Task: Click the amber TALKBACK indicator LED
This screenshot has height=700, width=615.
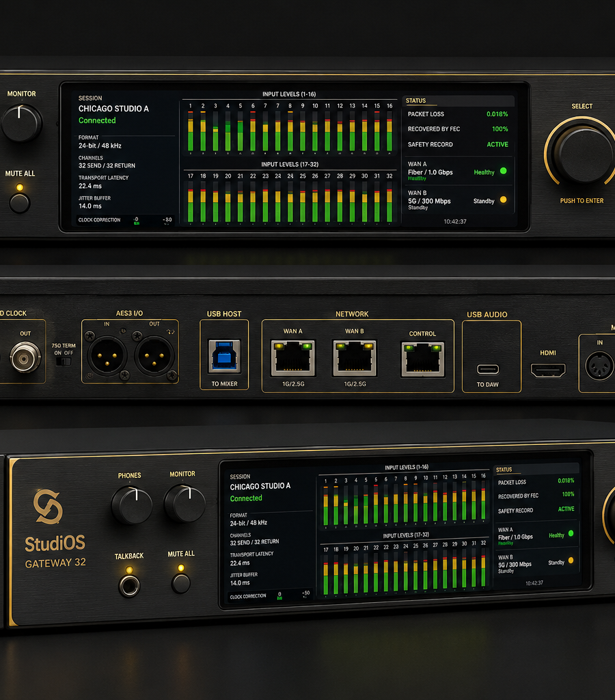Action: pos(129,569)
